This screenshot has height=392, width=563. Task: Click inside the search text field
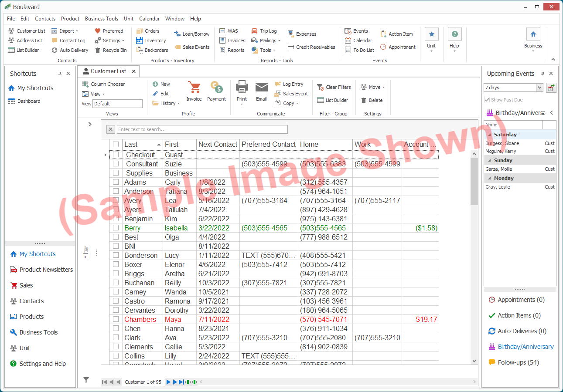click(201, 129)
